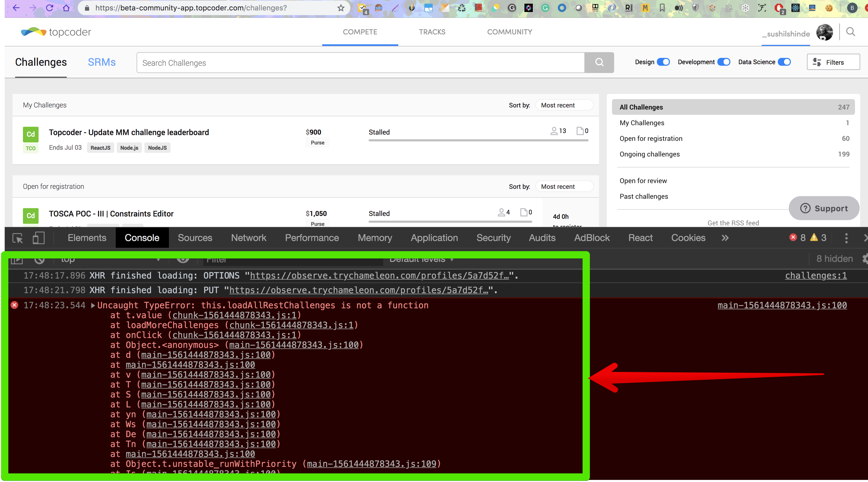Switch to DevTools Performance tab
The height and width of the screenshot is (482, 868).
point(312,238)
